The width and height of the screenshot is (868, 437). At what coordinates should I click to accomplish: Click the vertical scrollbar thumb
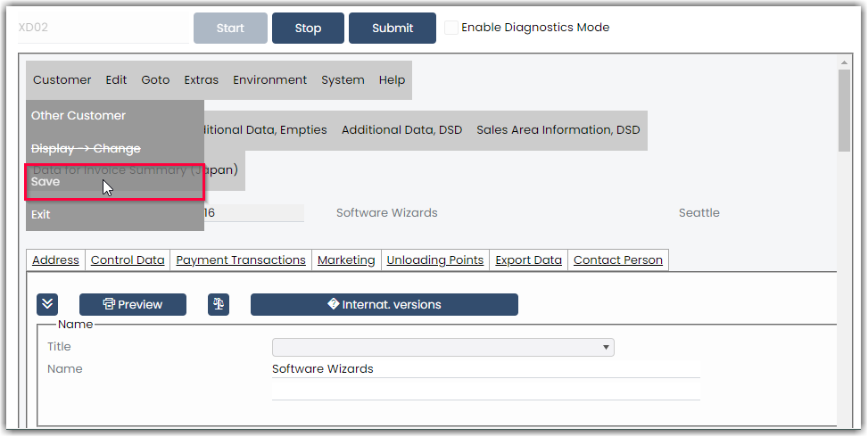click(844, 110)
